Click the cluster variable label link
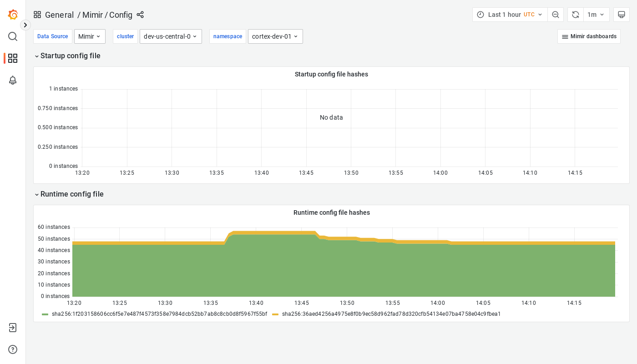The width and height of the screenshot is (637, 364). coord(125,36)
